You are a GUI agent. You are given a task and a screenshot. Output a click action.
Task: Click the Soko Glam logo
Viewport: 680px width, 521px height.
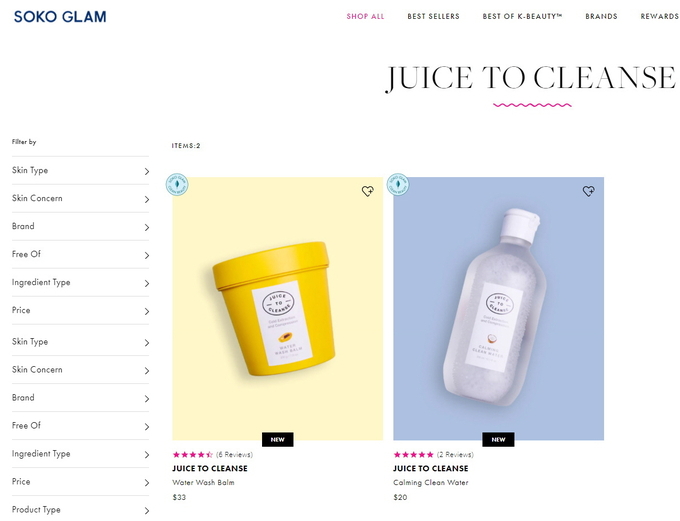click(x=60, y=16)
